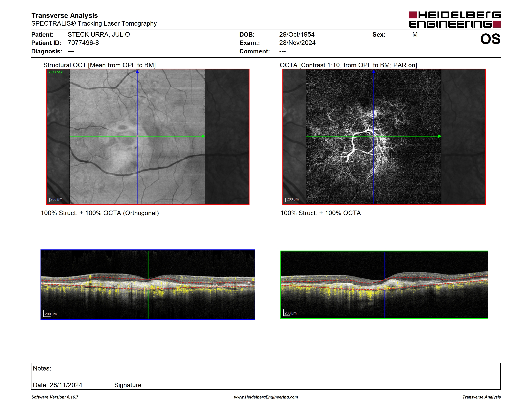Click the OCTA angiography image
Image resolution: width=532 pixels, height=411 pixels.
[384, 137]
